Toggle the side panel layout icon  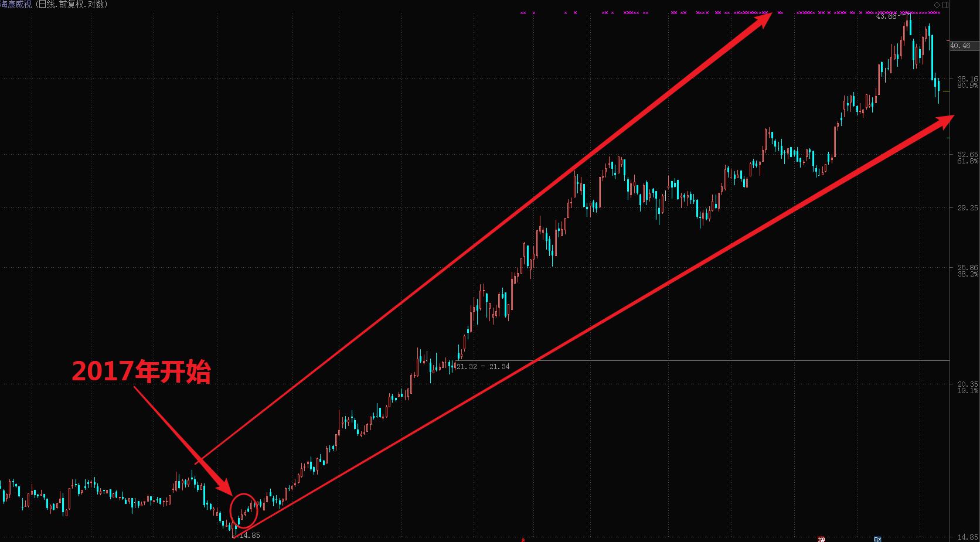point(945,5)
